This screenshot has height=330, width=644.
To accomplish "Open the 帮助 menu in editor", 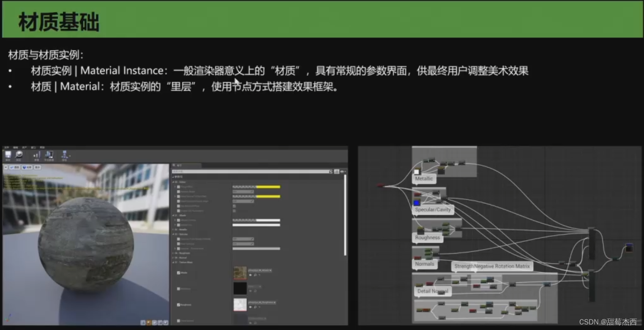I will tap(42, 147).
